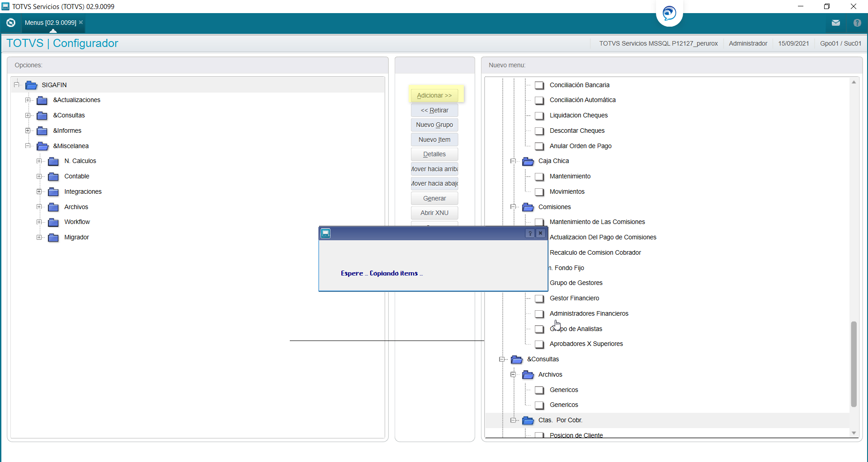Select the &Consultas folder icon in Nuevo menu

coord(517,359)
